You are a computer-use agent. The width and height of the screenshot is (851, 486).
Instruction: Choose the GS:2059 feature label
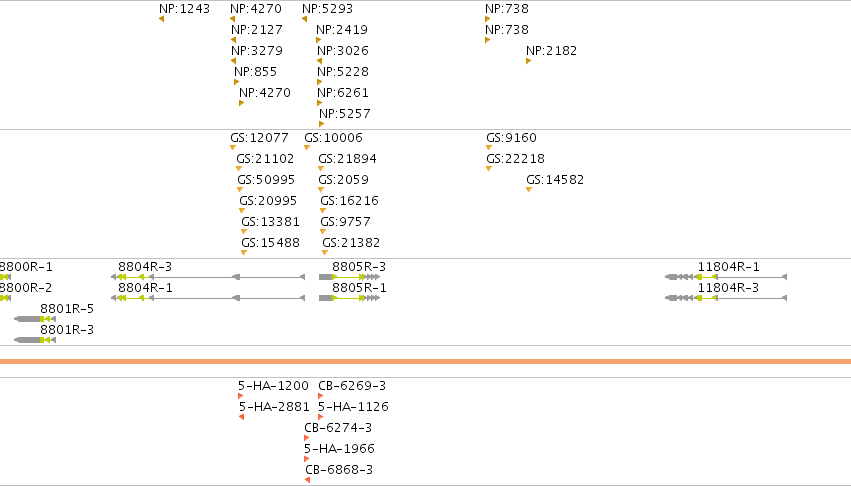tap(344, 180)
